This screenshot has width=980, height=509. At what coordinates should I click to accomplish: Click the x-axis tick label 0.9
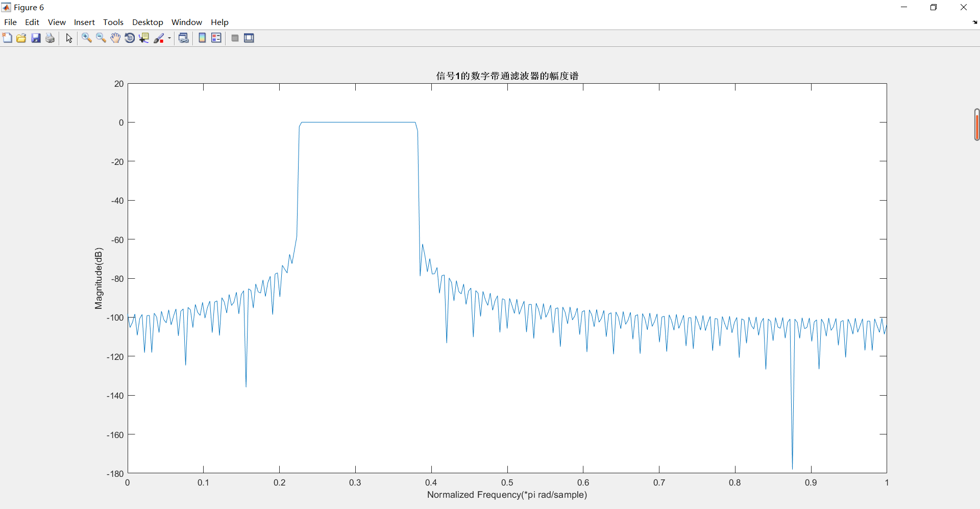click(x=811, y=482)
